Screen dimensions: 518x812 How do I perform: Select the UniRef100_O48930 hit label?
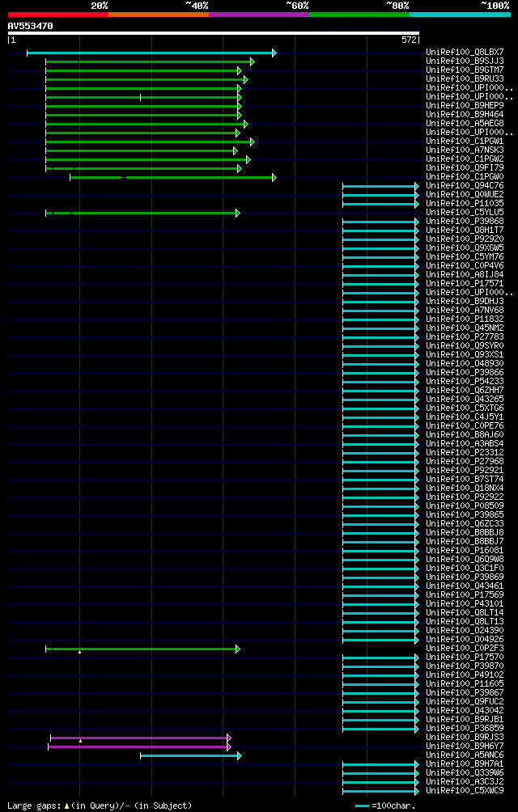(465, 363)
